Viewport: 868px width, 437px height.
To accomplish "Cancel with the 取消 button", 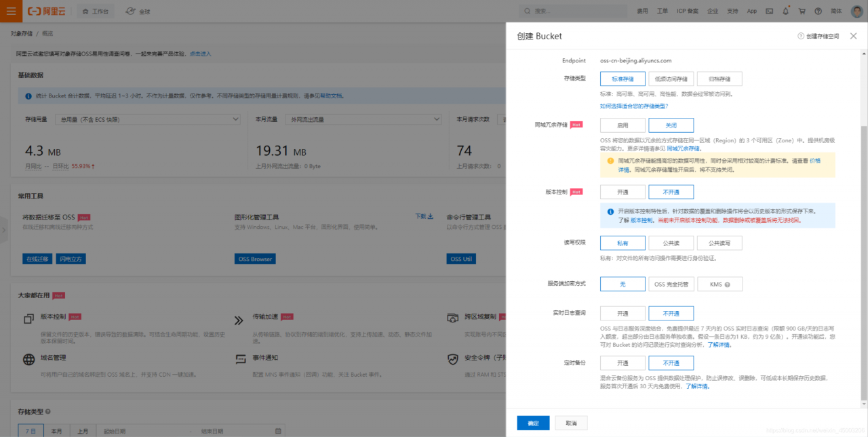I will (x=571, y=423).
